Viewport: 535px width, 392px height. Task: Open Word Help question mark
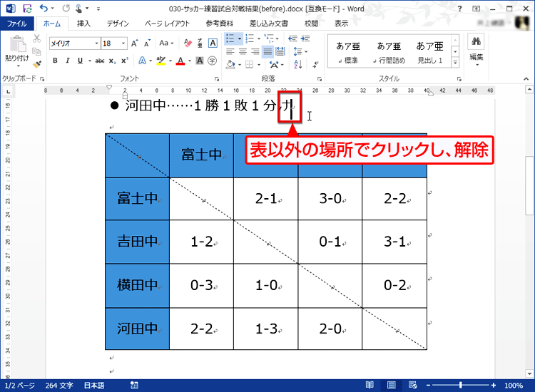click(459, 9)
